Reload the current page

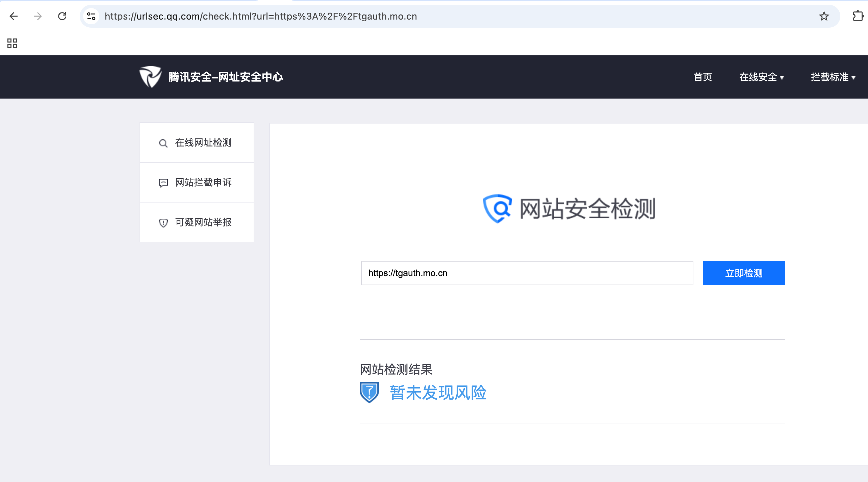click(62, 16)
